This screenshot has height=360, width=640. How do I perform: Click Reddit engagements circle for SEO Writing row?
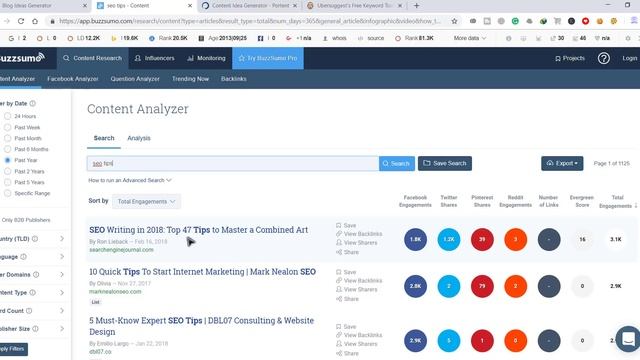(516, 239)
